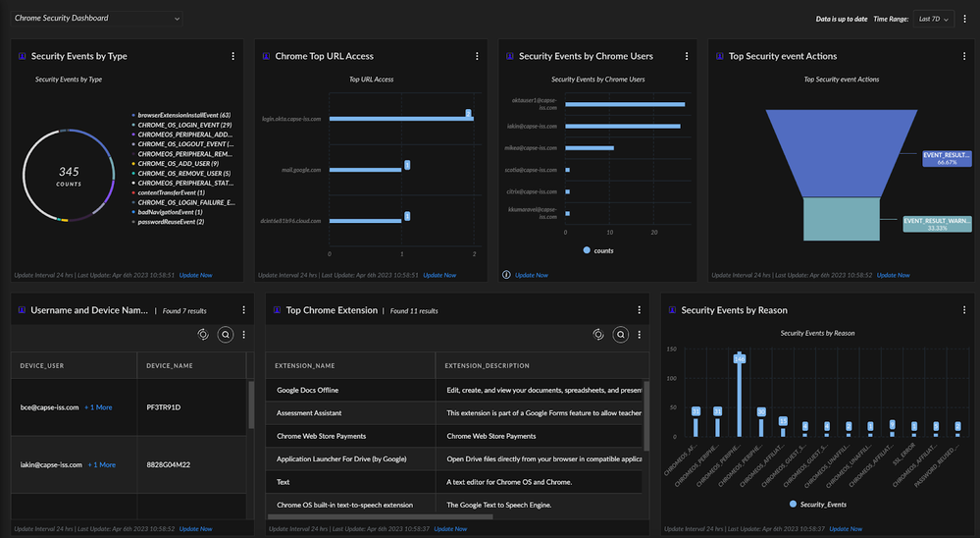
Task: Toggle badNavigationEvent (1) legend entry
Action: (x=168, y=212)
